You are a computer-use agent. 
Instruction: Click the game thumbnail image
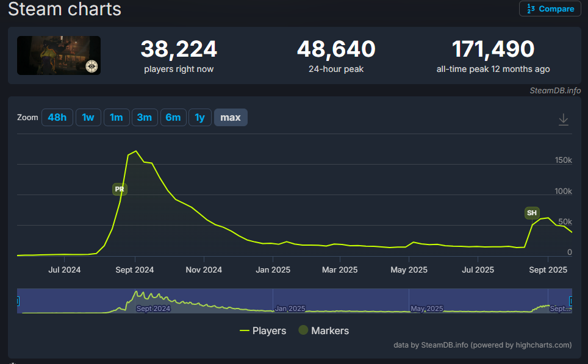(x=59, y=55)
